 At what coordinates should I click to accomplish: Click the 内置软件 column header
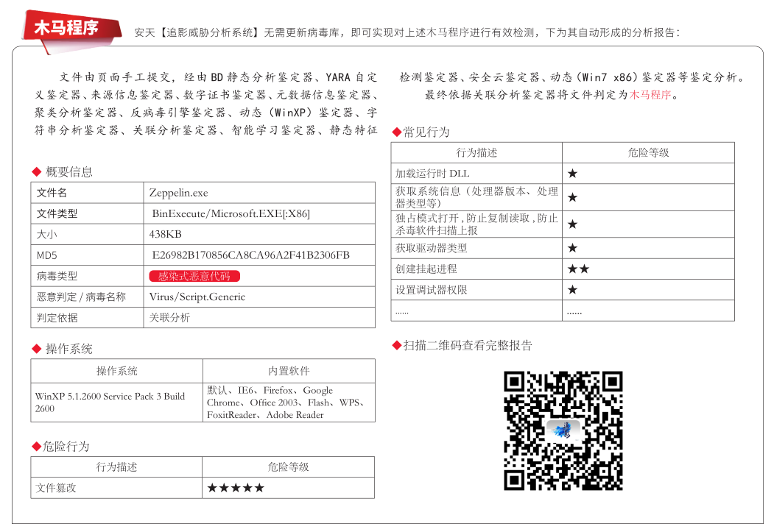pyautogui.click(x=289, y=371)
